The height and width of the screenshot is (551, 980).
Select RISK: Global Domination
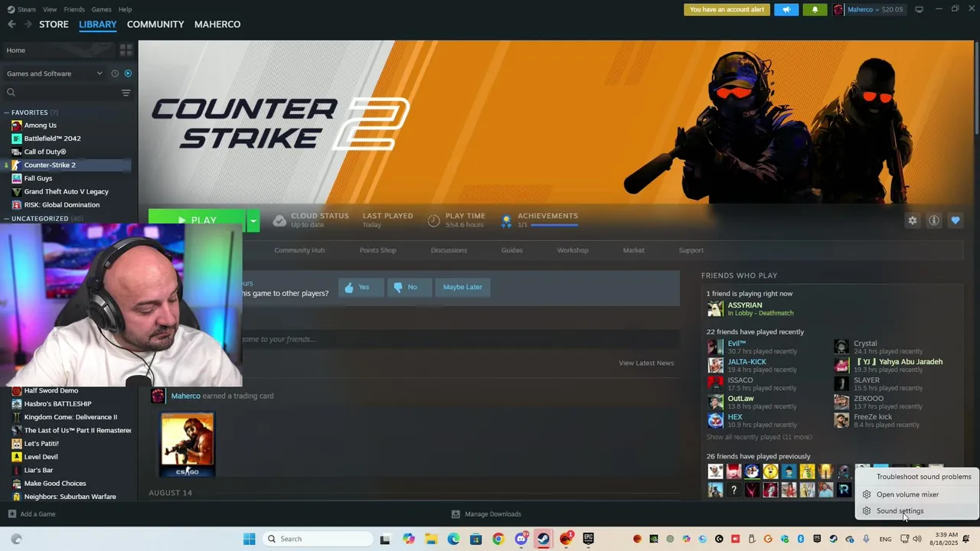pos(61,205)
